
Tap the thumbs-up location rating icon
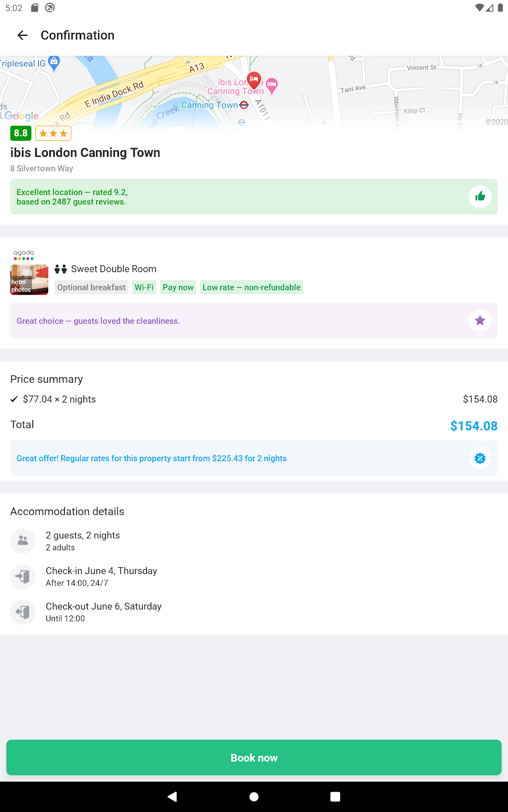click(x=480, y=197)
